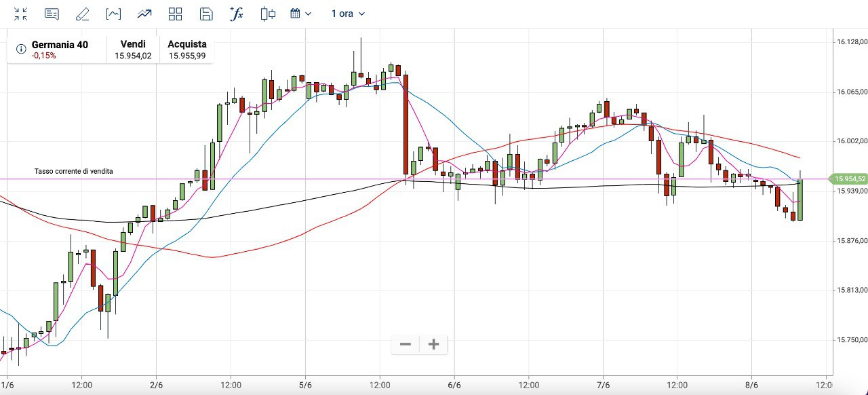Save the chart with floppy disk icon
This screenshot has height=395, width=868.
[x=206, y=14]
